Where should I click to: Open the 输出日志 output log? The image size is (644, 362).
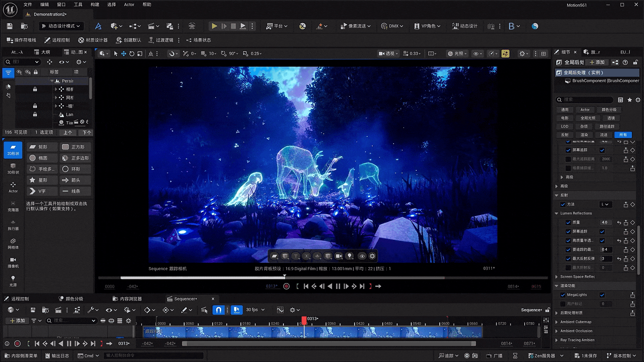57,356
